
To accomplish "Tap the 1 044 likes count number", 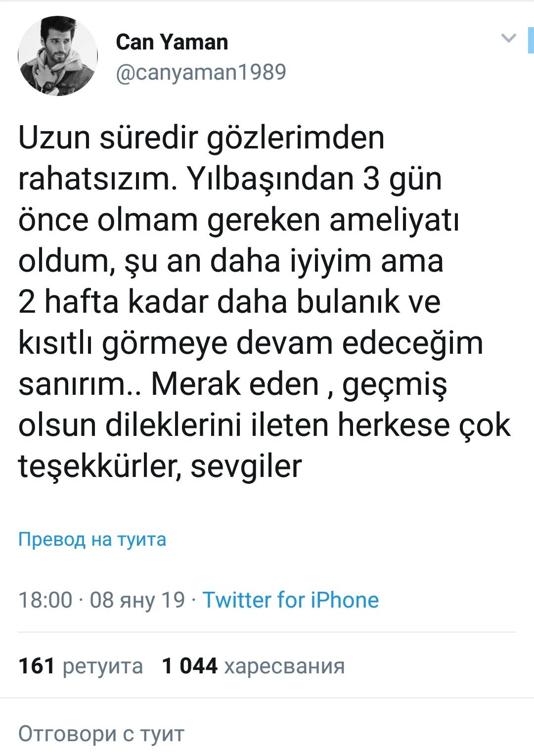I will coord(190,666).
